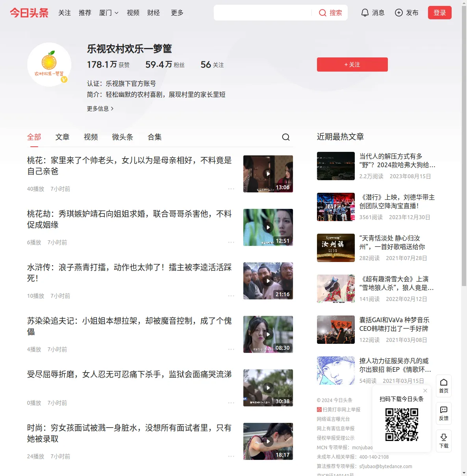467x476 pixels.
Task: Open hot article 囊括GAI和VaVa
Action: 395,324
